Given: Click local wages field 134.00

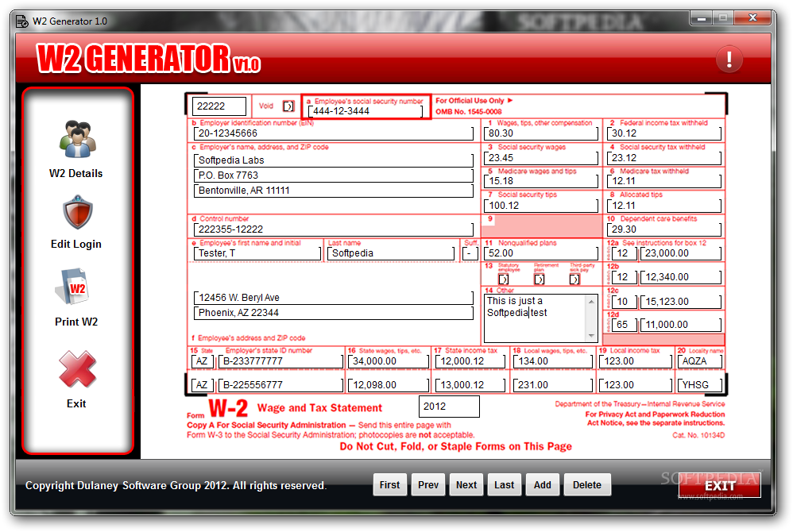Looking at the screenshot, I should [553, 361].
